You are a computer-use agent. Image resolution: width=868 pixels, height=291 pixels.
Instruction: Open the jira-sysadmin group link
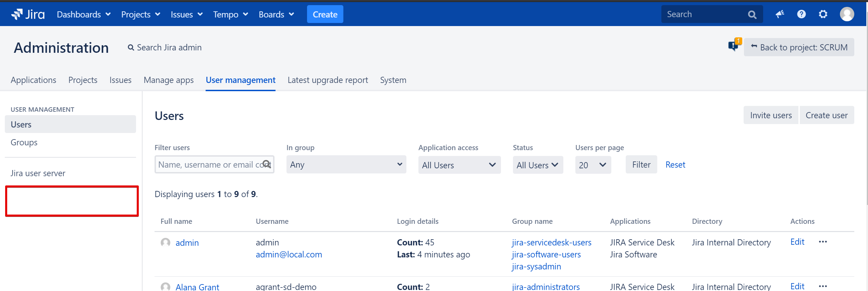point(536,266)
